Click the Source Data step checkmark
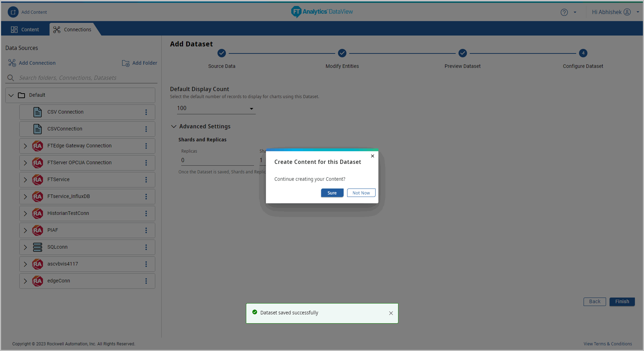The width and height of the screenshot is (644, 351). tap(222, 53)
